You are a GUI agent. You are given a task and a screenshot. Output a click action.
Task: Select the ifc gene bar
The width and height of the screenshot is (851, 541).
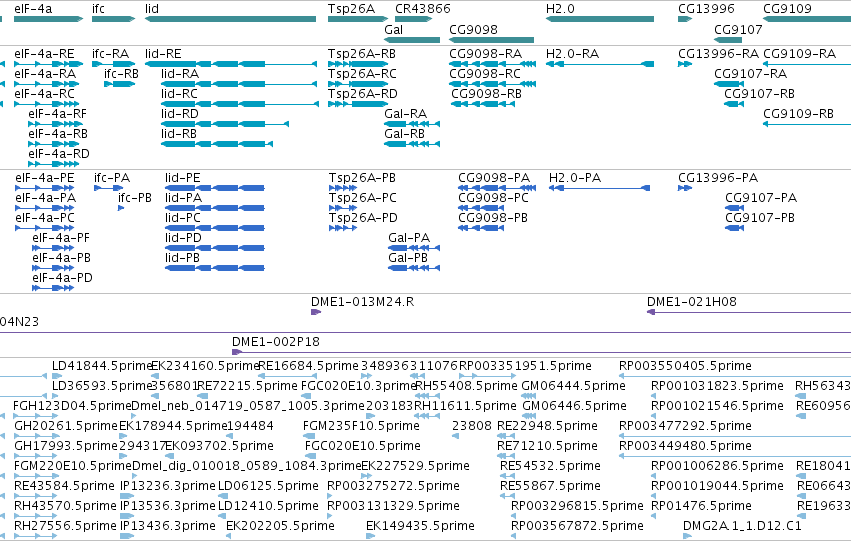[113, 19]
